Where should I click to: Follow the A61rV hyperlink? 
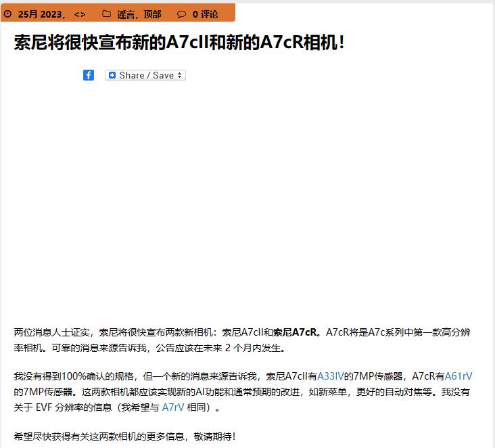tap(458, 376)
